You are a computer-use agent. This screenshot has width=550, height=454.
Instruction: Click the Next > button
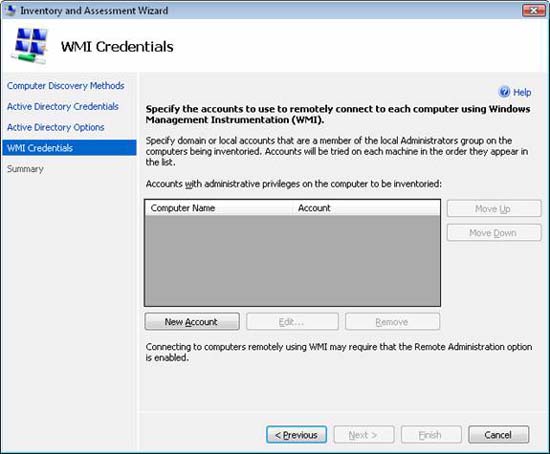coord(364,435)
